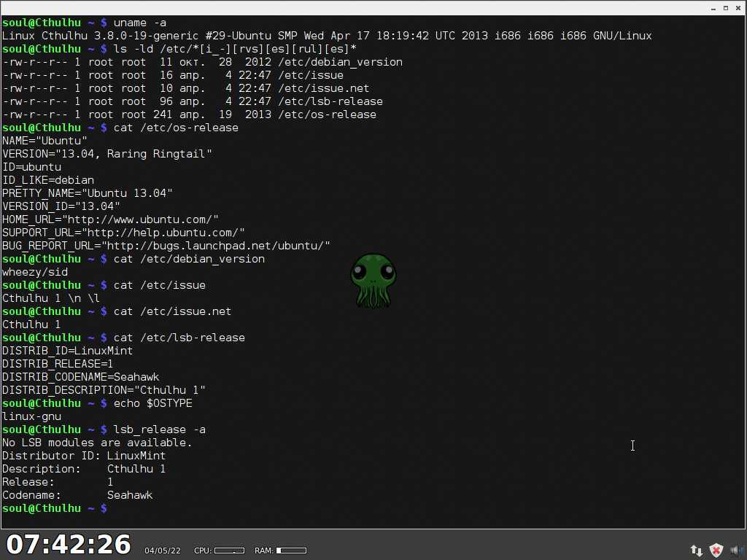This screenshot has width=747, height=560.
Task: Click the shield icon with red X
Action: [716, 551]
